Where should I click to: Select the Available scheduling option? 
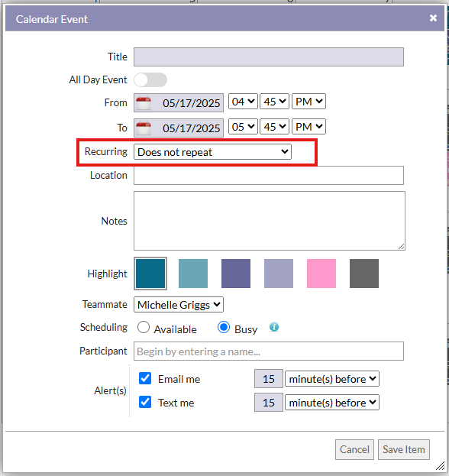[x=144, y=327]
